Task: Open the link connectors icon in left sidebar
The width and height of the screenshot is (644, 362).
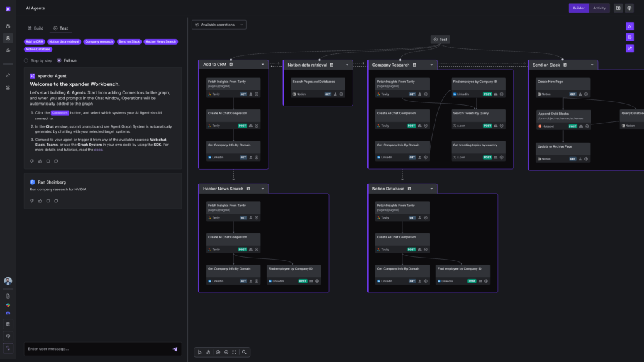Action: tap(8, 75)
